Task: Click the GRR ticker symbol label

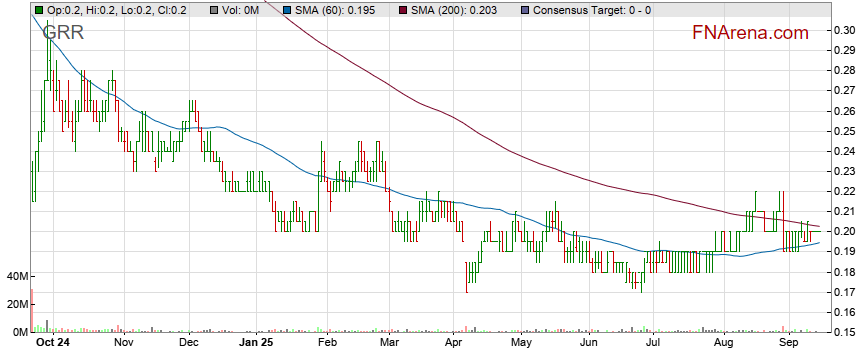Action: point(63,33)
